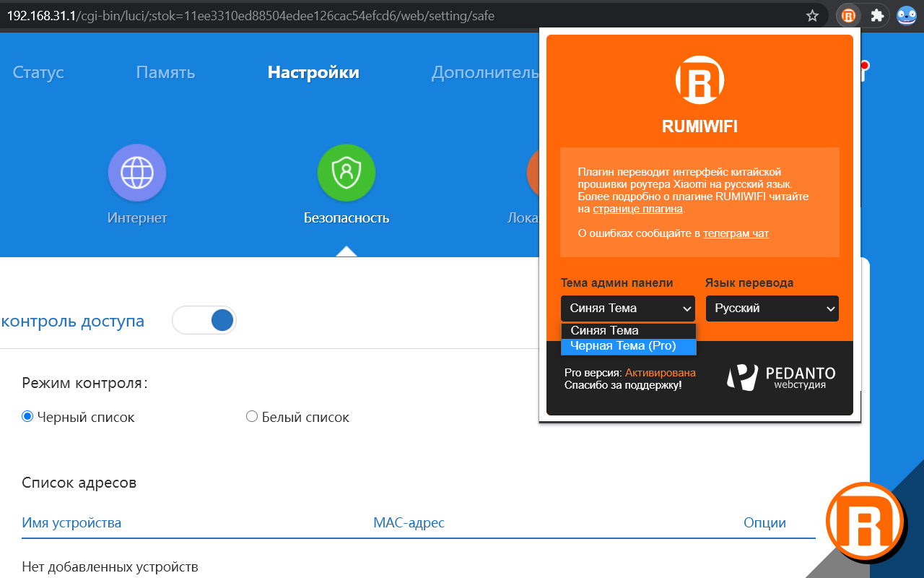Open the Язык перевода dropdown
This screenshot has height=578, width=924.
tap(772, 309)
